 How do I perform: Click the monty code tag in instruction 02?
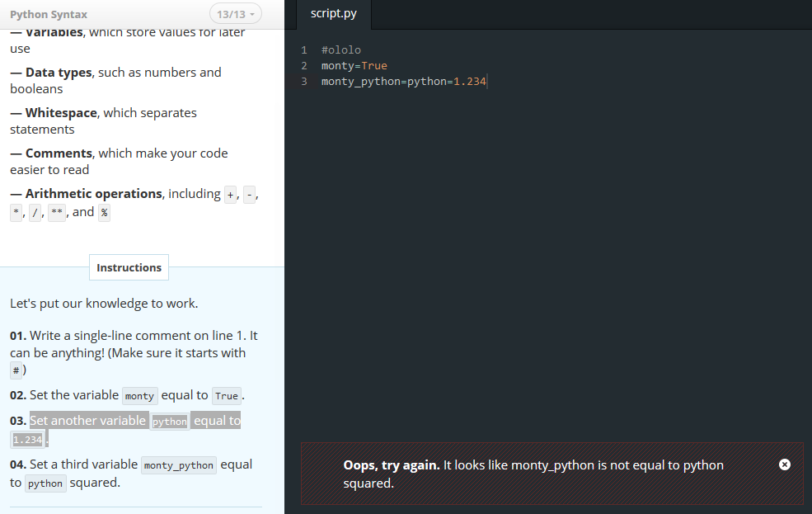(140, 396)
